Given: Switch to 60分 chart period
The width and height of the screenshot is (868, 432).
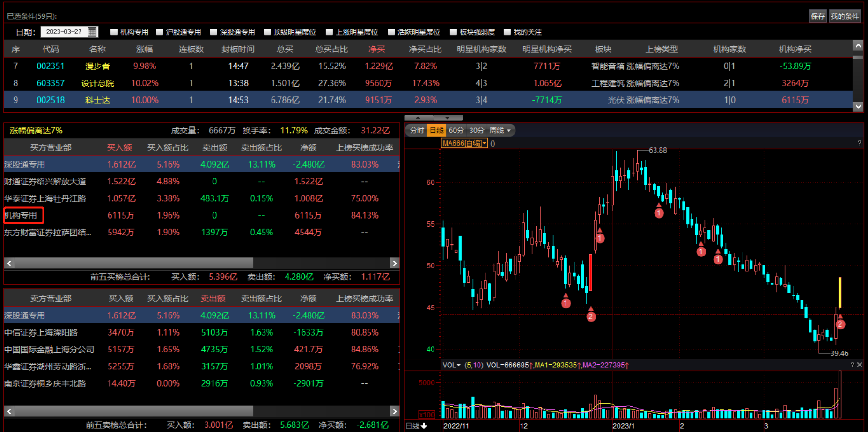Looking at the screenshot, I should coord(456,131).
